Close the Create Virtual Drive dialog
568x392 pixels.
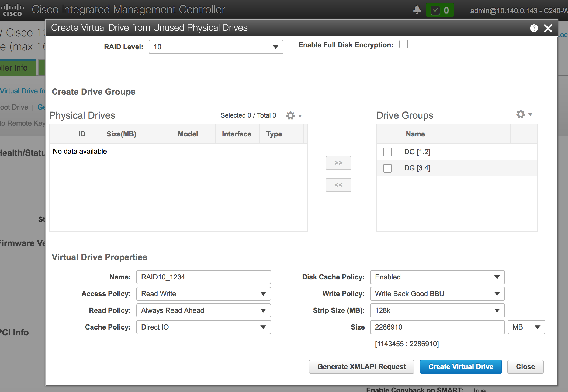[548, 28]
